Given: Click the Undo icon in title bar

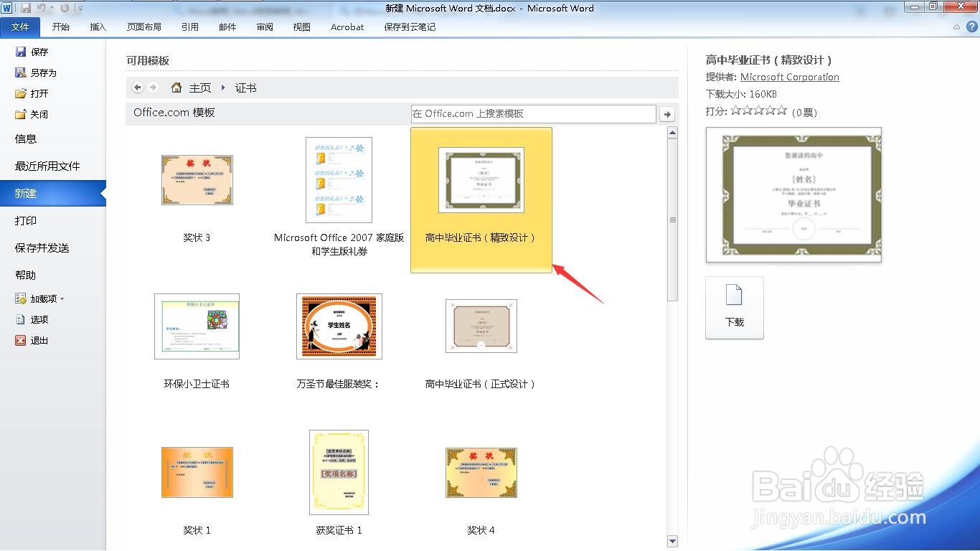Looking at the screenshot, I should point(42,8).
